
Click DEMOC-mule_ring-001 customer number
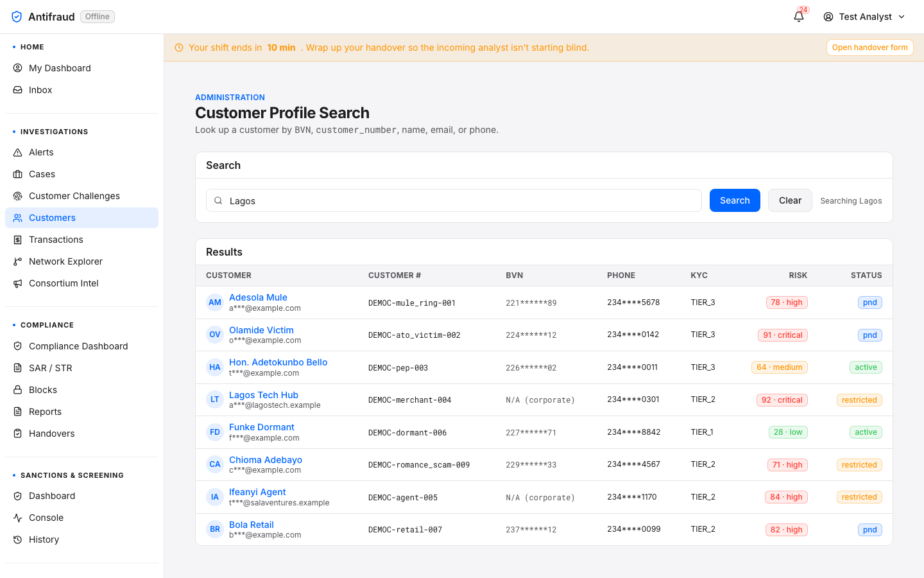pos(412,303)
